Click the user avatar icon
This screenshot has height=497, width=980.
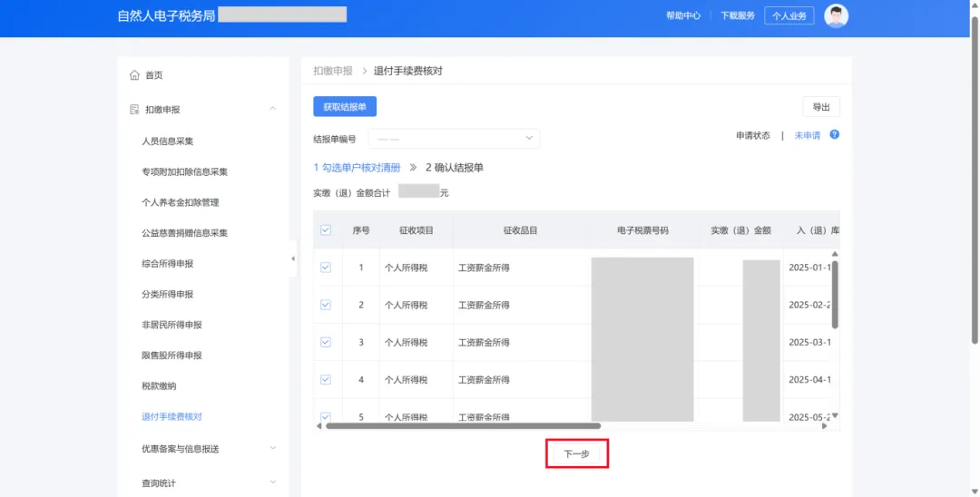836,15
